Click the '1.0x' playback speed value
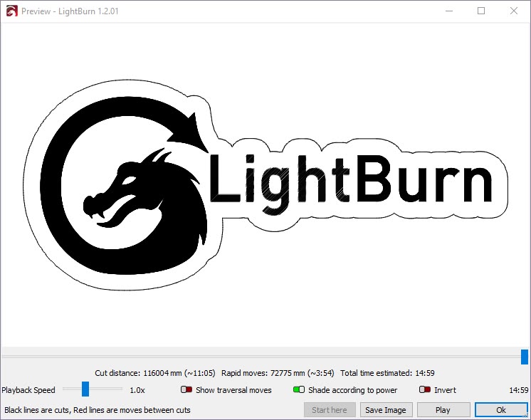The height and width of the screenshot is (420, 531). click(x=137, y=390)
